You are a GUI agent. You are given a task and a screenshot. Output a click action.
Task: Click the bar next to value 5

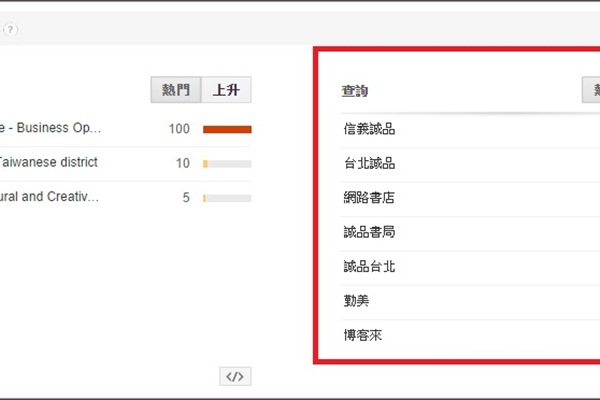click(x=227, y=198)
